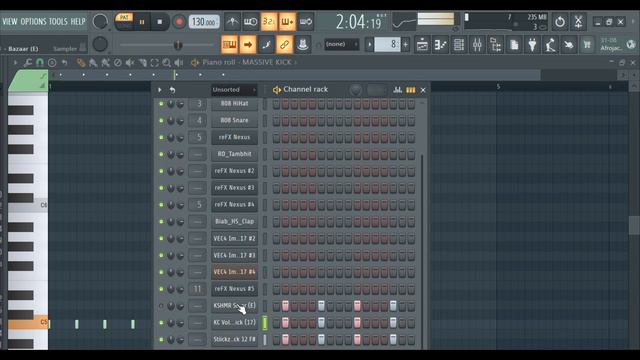Viewport: 640px width, 360px height.
Task: Toggle step editing mode
Action: 266,44
